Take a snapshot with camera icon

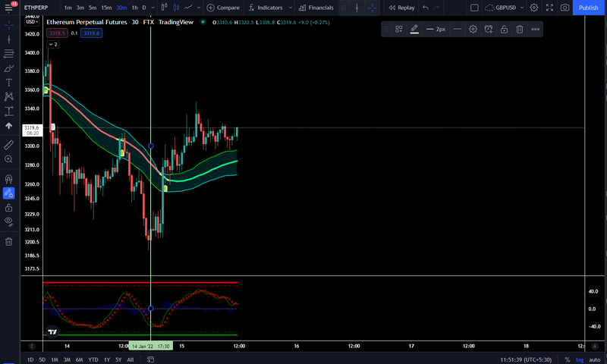565,8
